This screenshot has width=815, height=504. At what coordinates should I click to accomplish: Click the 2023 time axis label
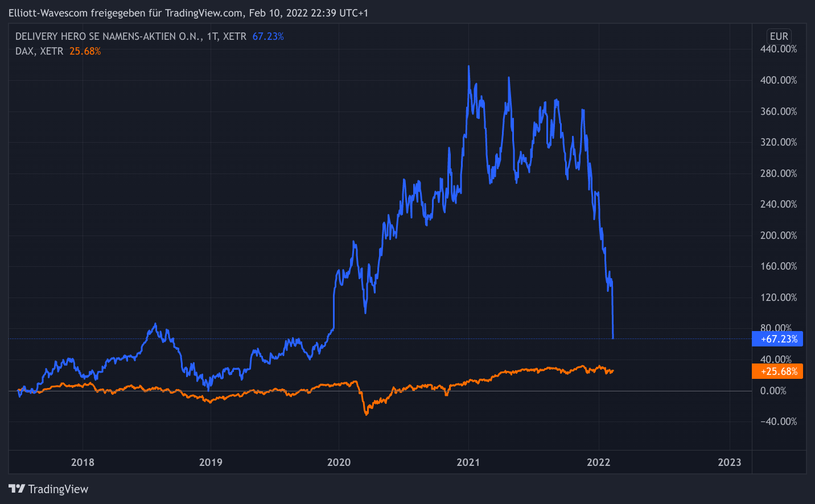coord(730,462)
